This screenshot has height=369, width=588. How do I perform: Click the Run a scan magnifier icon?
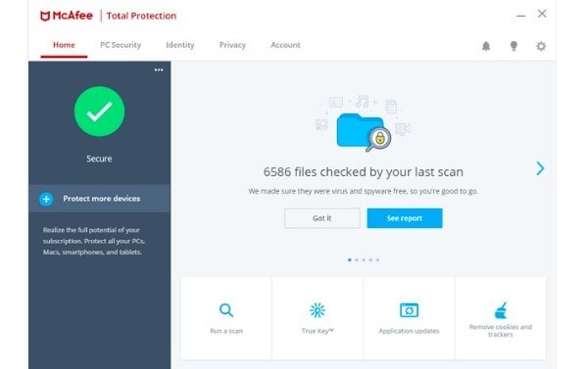point(226,310)
